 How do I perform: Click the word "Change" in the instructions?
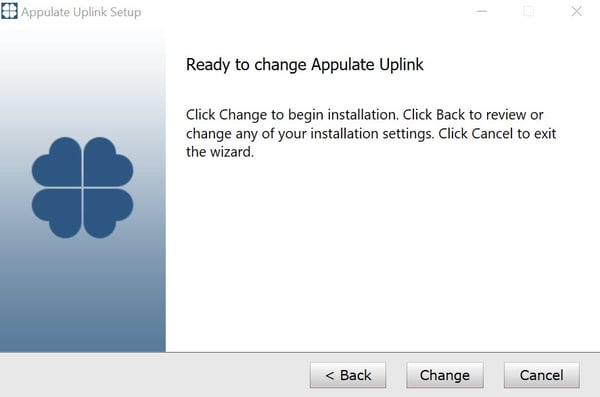click(243, 115)
